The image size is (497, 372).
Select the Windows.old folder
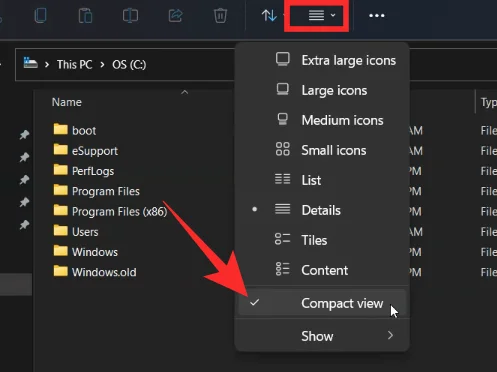pyautogui.click(x=104, y=272)
